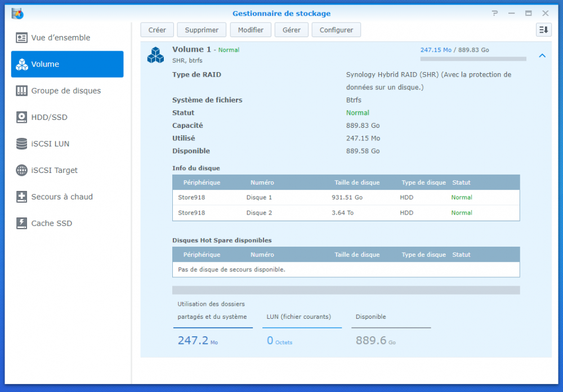This screenshot has height=392, width=563.
Task: Click the Modifier button
Action: 251,30
